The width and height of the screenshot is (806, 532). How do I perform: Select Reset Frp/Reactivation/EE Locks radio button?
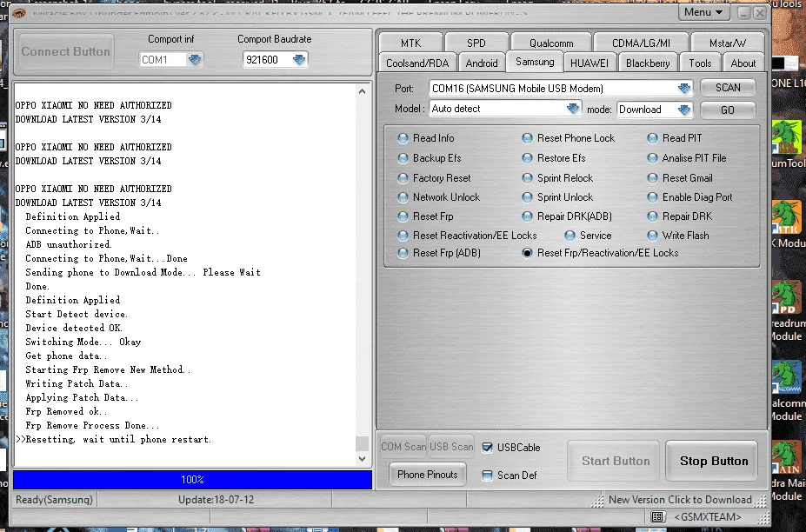(528, 254)
